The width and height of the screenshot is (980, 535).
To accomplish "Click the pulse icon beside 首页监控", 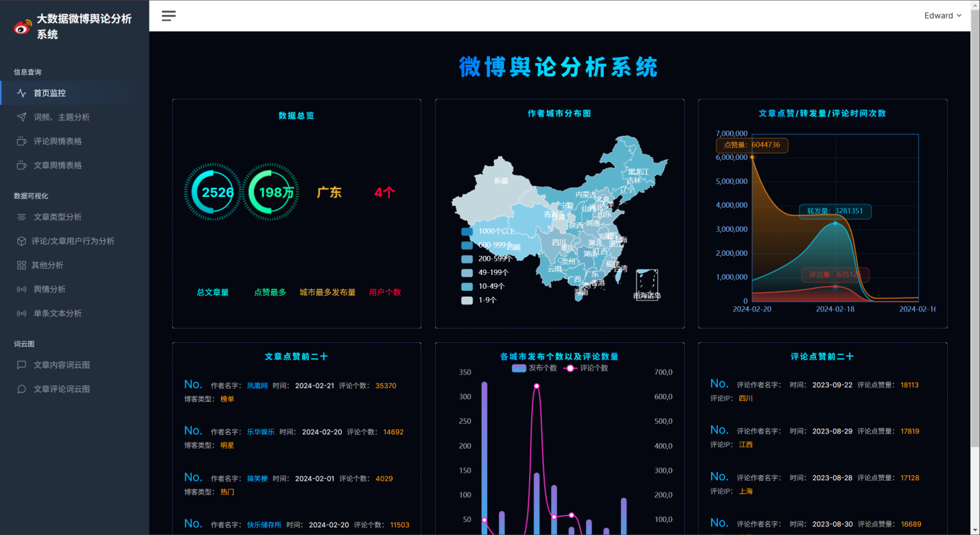I will click(22, 93).
